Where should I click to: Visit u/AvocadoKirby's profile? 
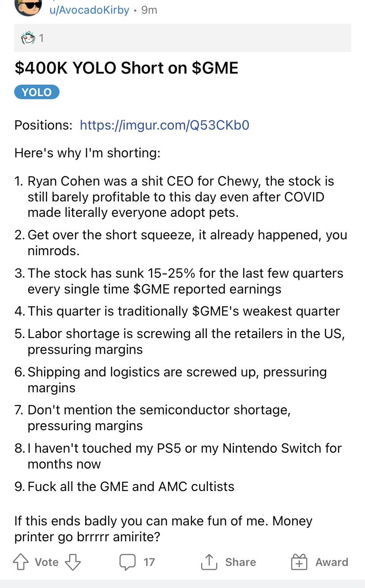point(90,10)
